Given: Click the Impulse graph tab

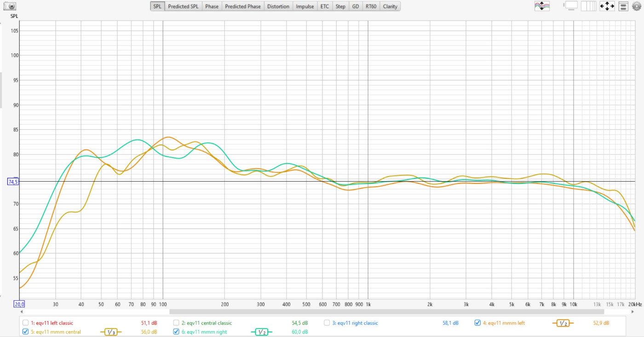Looking at the screenshot, I should click(x=305, y=6).
